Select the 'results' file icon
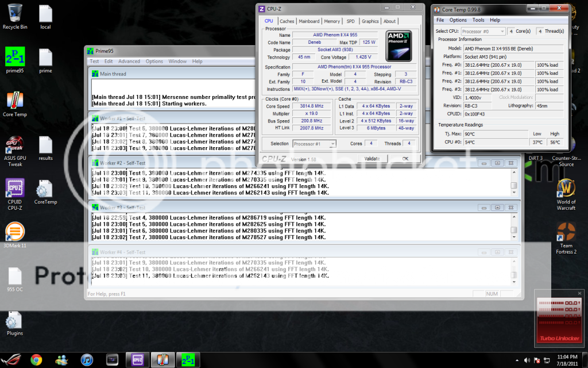 pos(45,148)
